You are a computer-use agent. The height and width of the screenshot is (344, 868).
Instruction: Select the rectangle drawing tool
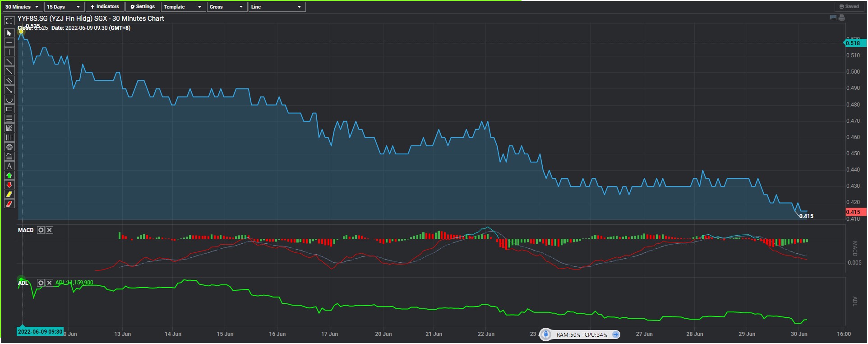click(9, 109)
